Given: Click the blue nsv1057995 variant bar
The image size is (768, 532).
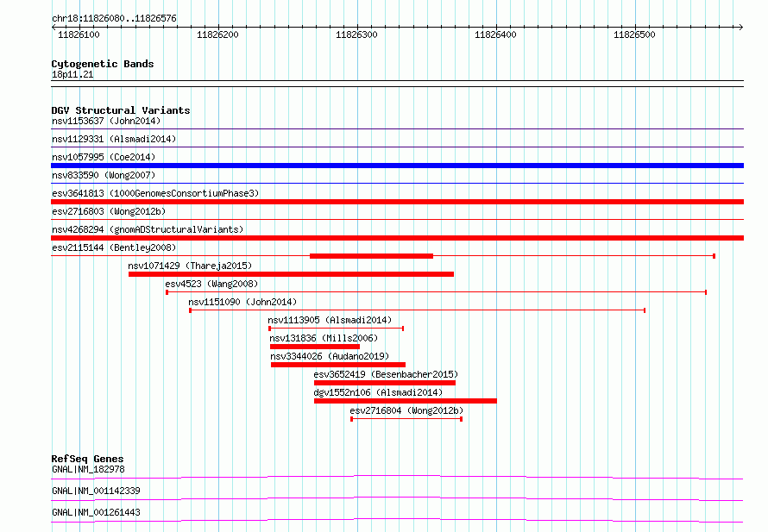Looking at the screenshot, I should click(x=397, y=166).
